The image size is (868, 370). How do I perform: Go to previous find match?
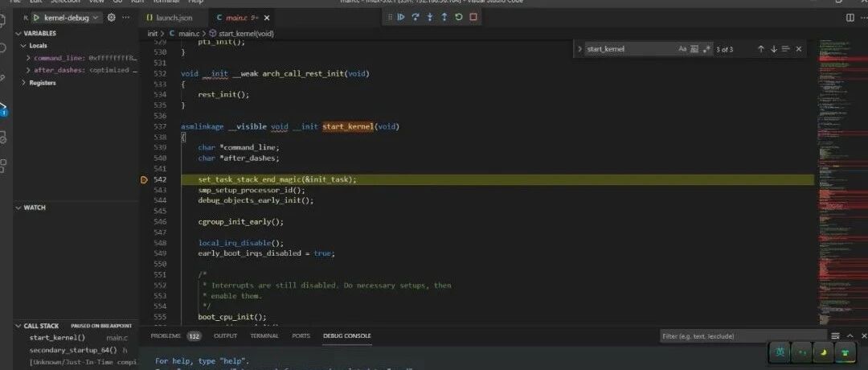pos(760,49)
